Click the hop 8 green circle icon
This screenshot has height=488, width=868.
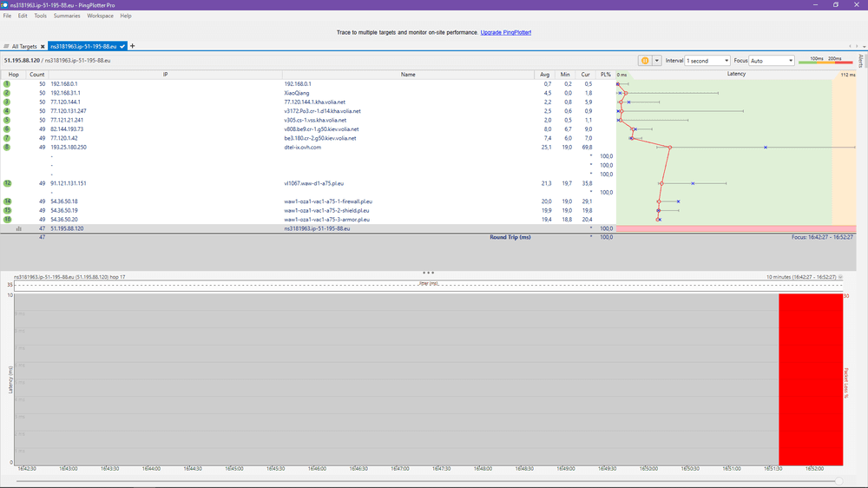click(x=7, y=148)
